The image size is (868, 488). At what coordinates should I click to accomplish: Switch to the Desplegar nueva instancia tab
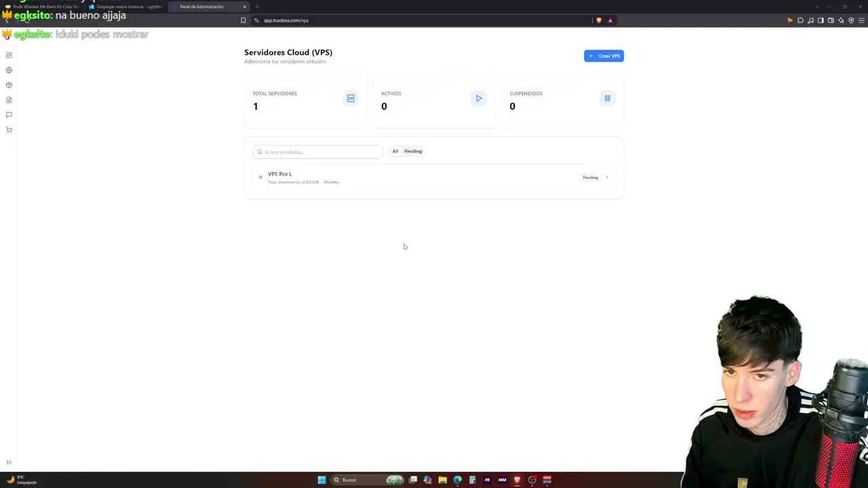tap(125, 7)
